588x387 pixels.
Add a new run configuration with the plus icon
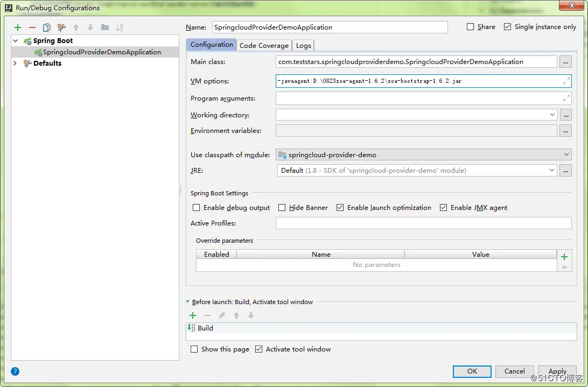point(18,27)
